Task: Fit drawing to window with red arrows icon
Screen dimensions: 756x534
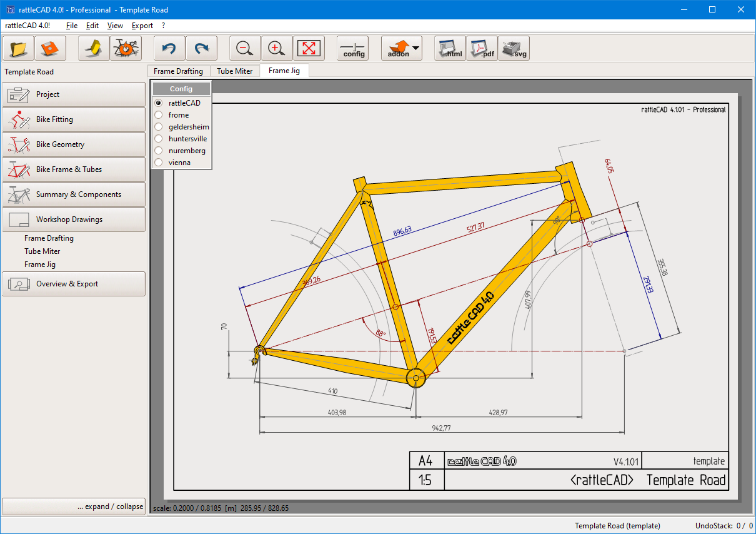Action: (309, 48)
